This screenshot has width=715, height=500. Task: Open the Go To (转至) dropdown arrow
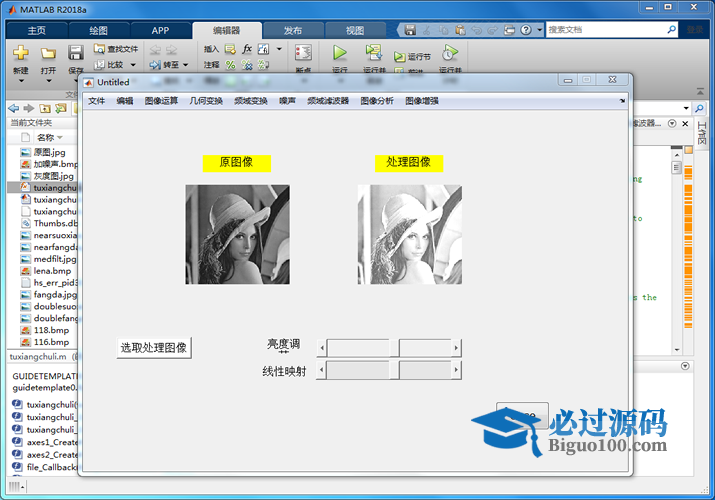click(x=186, y=65)
